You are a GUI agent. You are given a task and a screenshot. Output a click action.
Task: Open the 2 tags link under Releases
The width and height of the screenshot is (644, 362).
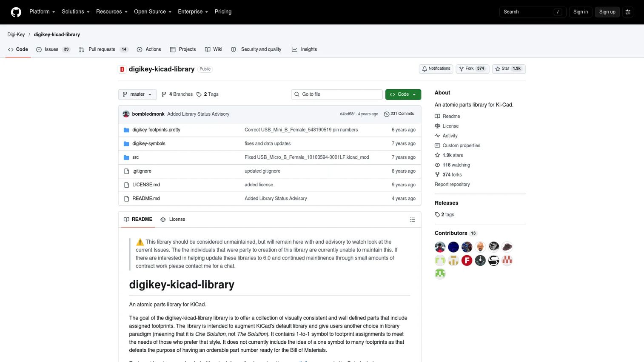[x=445, y=215]
